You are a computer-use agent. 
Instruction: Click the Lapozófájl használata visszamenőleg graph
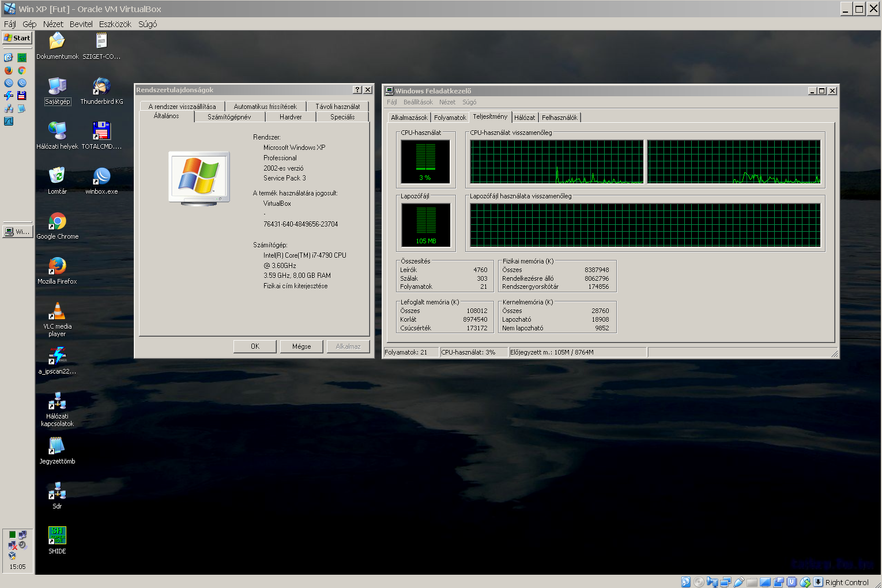(645, 225)
